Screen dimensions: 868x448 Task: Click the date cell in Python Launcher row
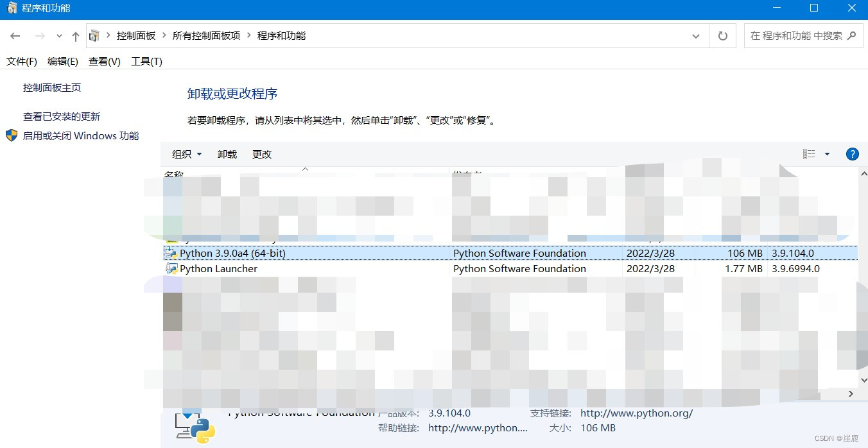tap(650, 268)
